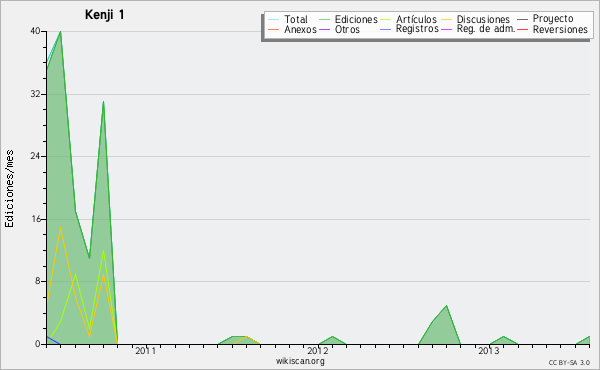Click the purple line swatch beside Otros
Viewport: 600px width, 370px height.
coord(324,29)
